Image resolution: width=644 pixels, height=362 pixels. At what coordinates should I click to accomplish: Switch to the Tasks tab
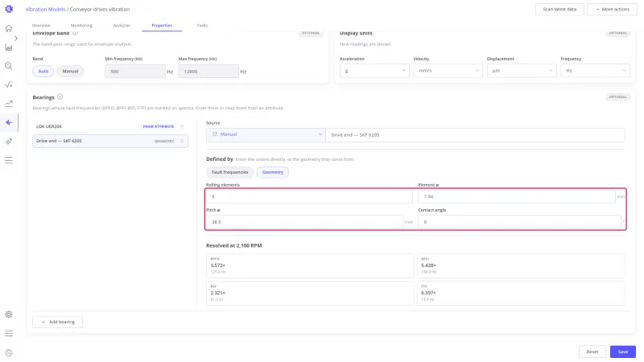202,26
